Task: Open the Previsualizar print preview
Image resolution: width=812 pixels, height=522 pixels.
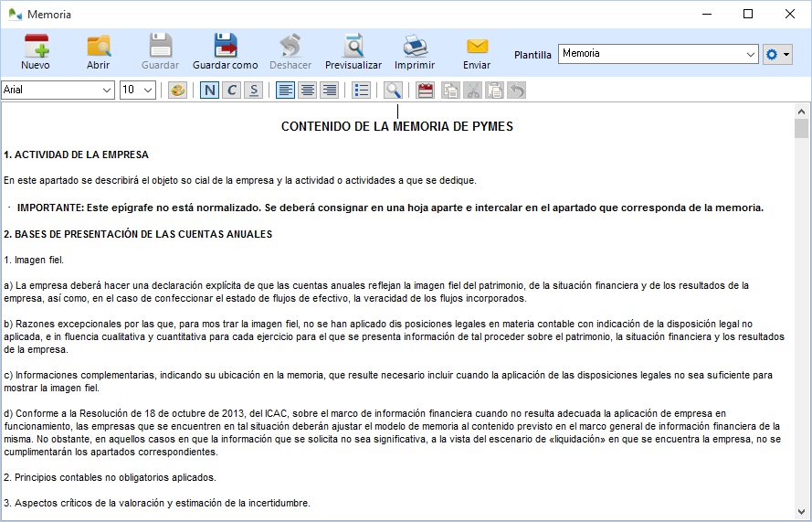Action: click(x=353, y=52)
